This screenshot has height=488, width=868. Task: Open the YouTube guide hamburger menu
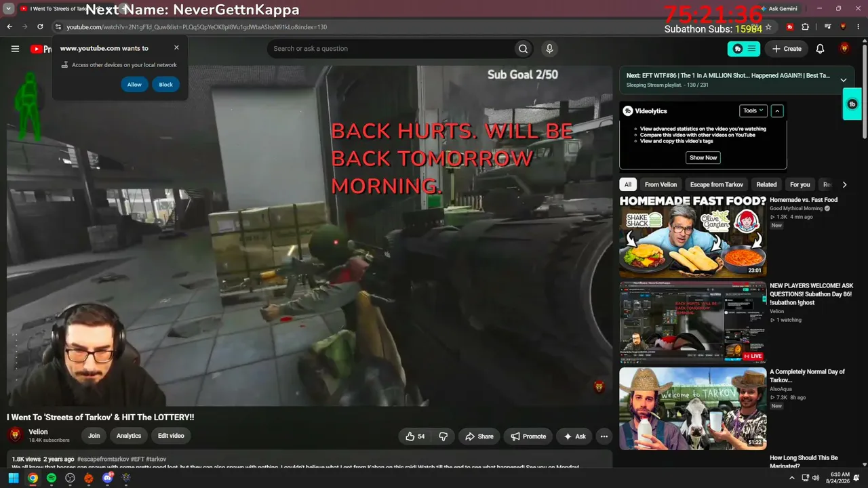coord(15,49)
